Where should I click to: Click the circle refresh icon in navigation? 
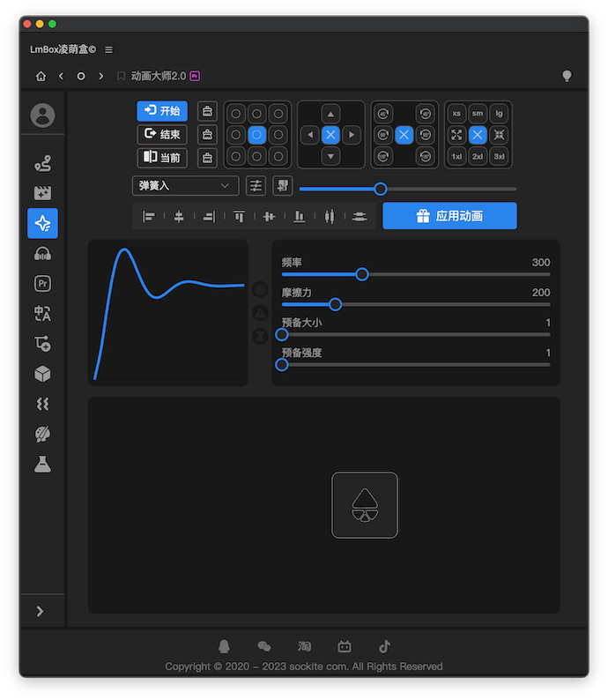coord(81,77)
